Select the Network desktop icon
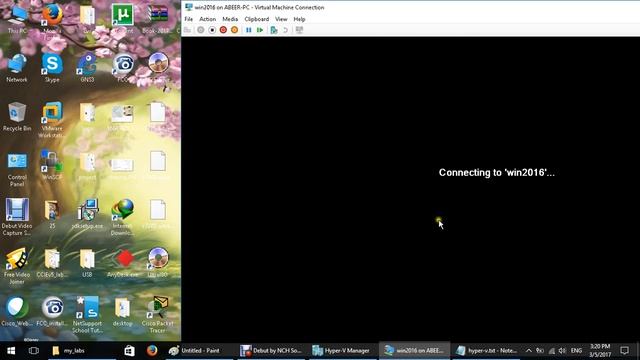640x360 pixels. (x=17, y=68)
